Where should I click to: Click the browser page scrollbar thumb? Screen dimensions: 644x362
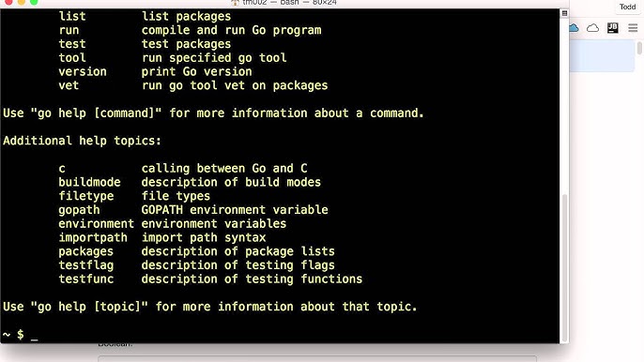[x=639, y=48]
